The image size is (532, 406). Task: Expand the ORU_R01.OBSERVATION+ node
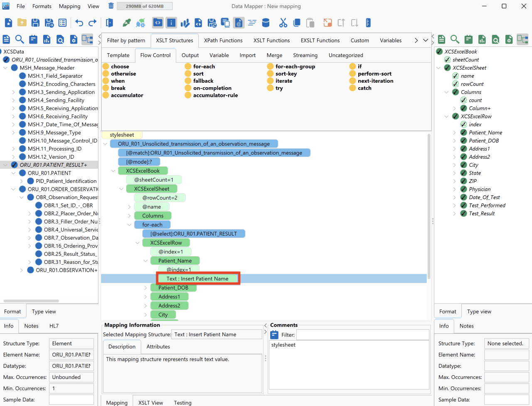[x=22, y=270]
